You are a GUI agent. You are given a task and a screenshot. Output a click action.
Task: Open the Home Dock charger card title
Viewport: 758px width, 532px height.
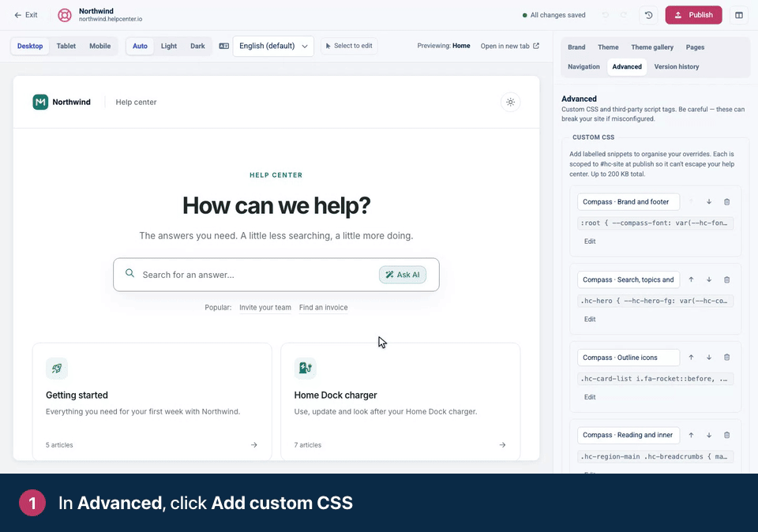[x=336, y=395]
